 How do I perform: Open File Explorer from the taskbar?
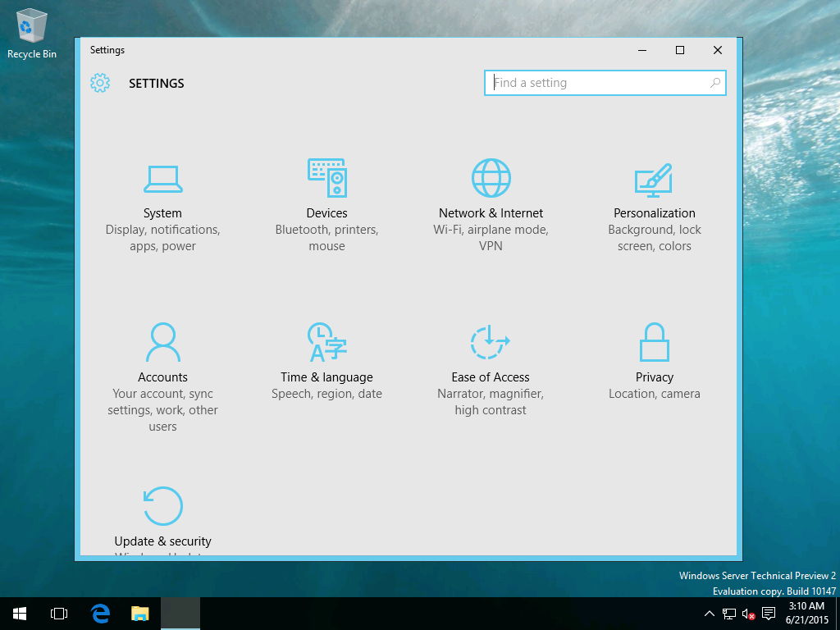[140, 614]
